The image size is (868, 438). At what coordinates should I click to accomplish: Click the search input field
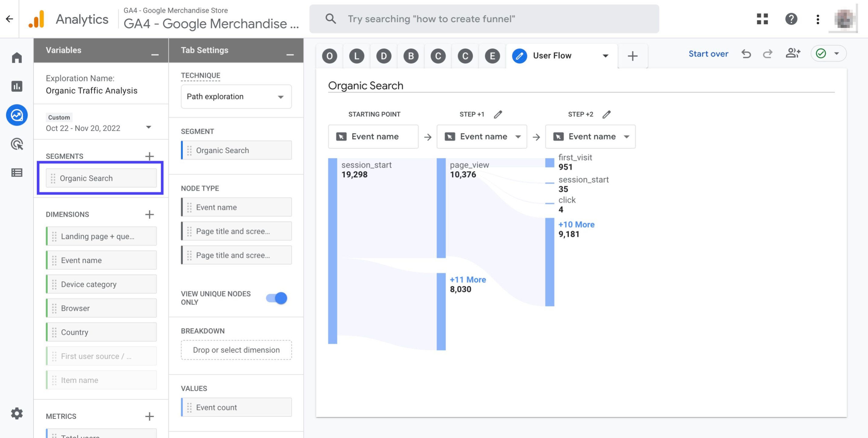tap(484, 19)
